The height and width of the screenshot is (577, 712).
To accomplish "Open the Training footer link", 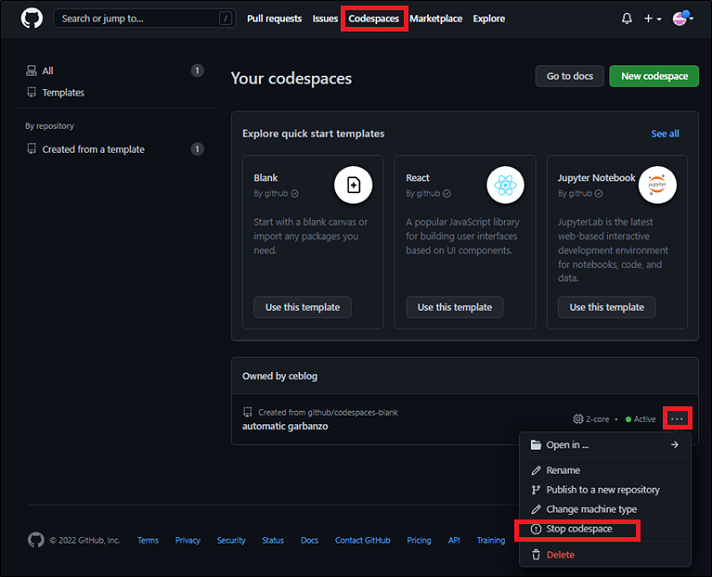I will point(491,540).
